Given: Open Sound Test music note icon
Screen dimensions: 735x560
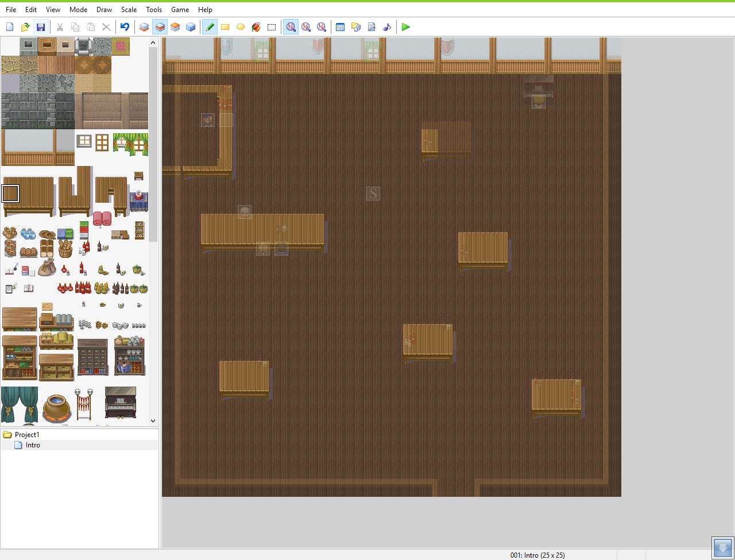Looking at the screenshot, I should 387,27.
